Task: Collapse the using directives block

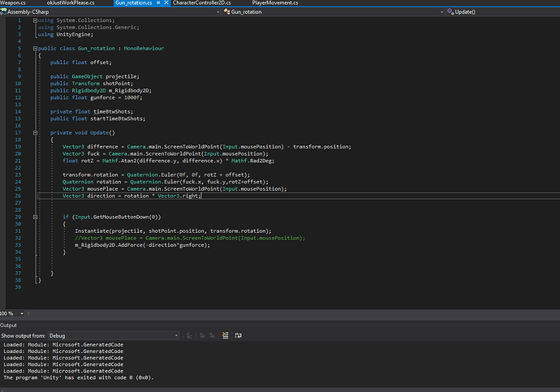Action: point(37,19)
